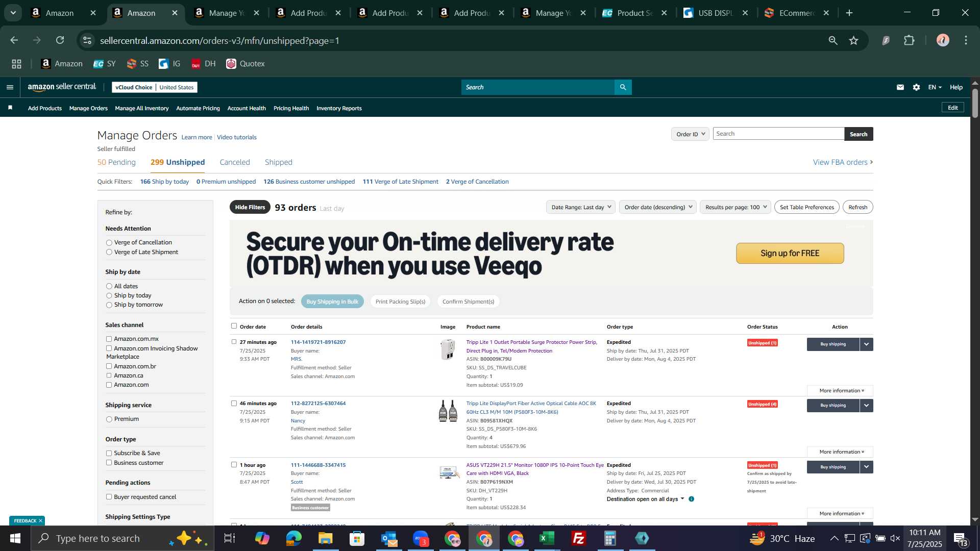Open FileZilla from the taskbar

(x=579, y=538)
